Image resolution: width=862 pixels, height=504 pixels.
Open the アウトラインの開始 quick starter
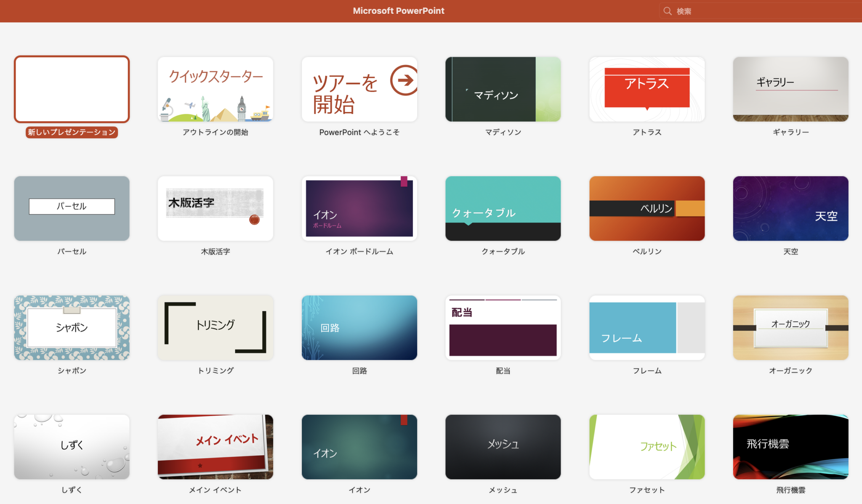pyautogui.click(x=215, y=89)
